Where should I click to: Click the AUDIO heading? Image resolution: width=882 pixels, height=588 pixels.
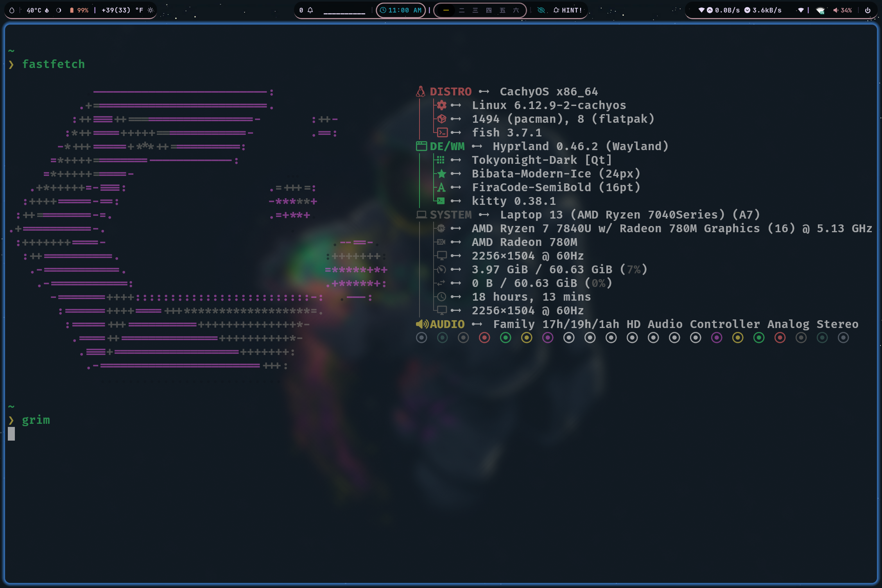447,324
